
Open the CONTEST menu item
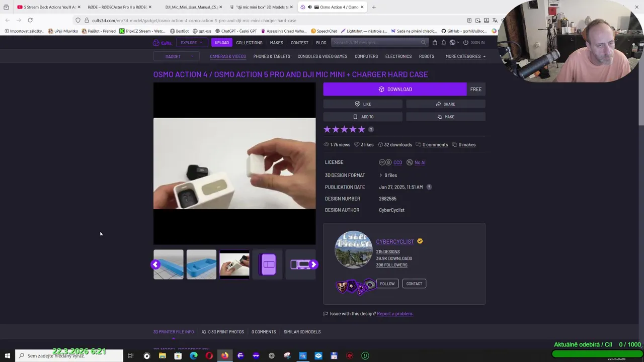(299, 43)
